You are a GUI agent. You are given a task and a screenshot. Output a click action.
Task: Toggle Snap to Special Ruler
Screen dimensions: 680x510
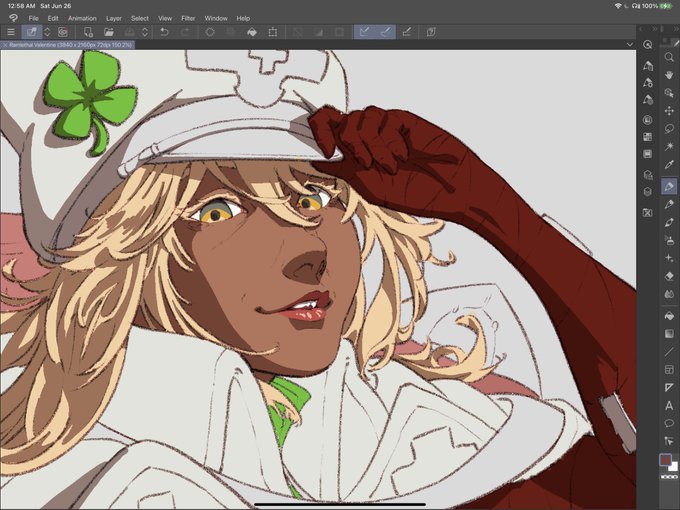pyautogui.click(x=386, y=32)
